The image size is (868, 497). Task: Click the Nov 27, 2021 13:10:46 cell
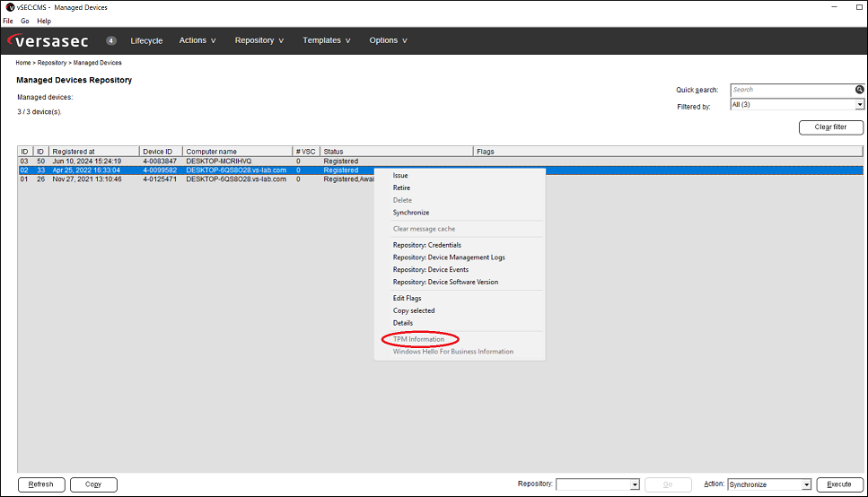tap(87, 179)
